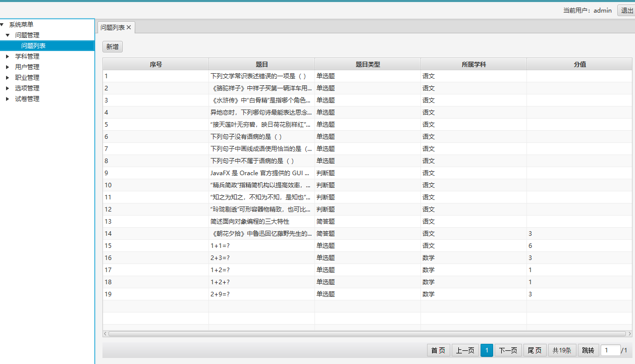Click the horizontal scrollbar of the table
The width and height of the screenshot is (635, 364).
pos(367,334)
